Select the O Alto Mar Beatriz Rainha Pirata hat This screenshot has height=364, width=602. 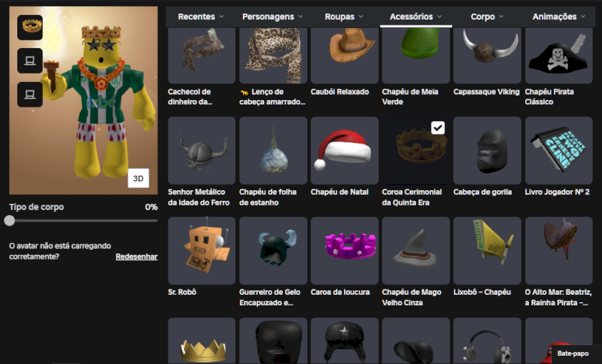tap(558, 250)
